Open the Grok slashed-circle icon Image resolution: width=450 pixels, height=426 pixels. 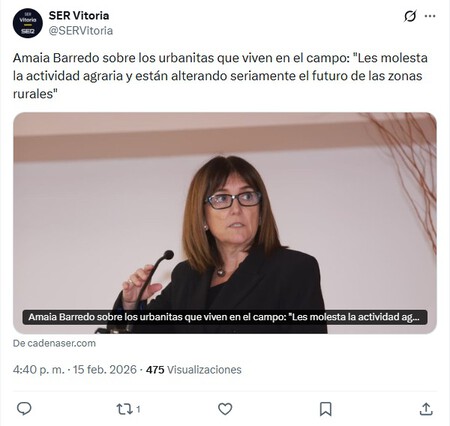click(410, 16)
